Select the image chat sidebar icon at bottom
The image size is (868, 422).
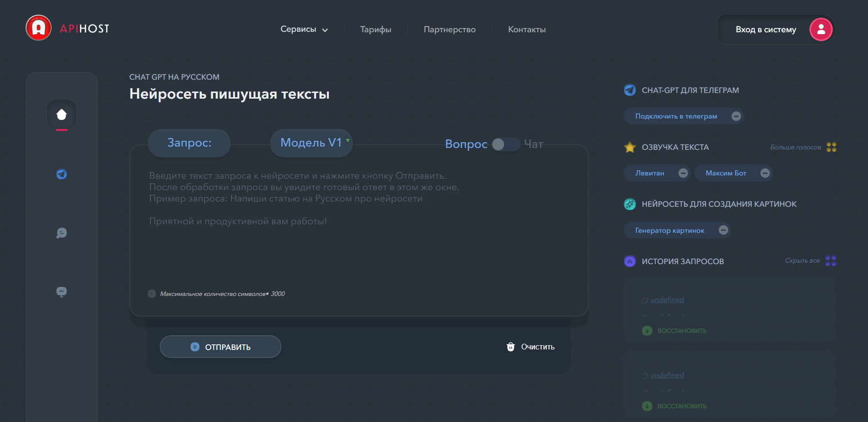click(x=62, y=292)
